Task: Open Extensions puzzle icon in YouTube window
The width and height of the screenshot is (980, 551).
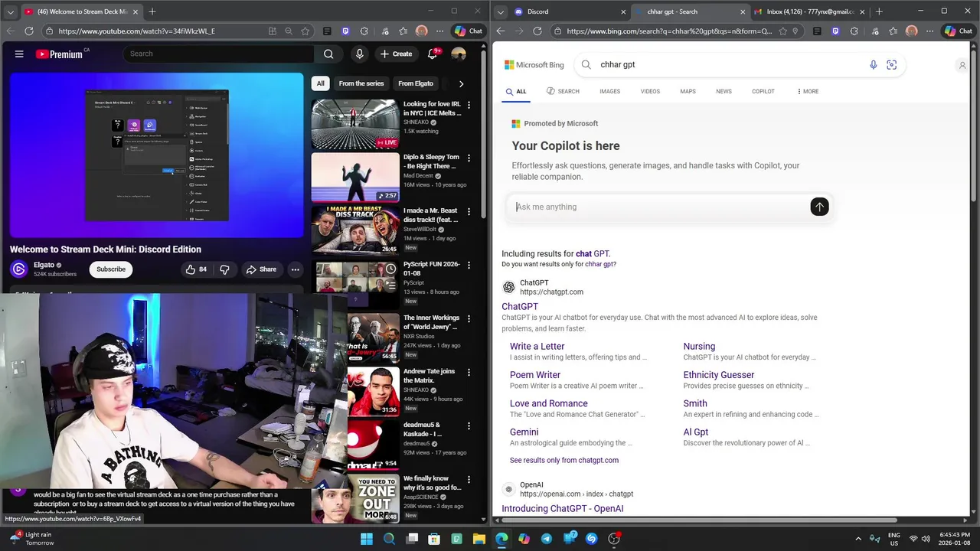Action: tap(362, 31)
